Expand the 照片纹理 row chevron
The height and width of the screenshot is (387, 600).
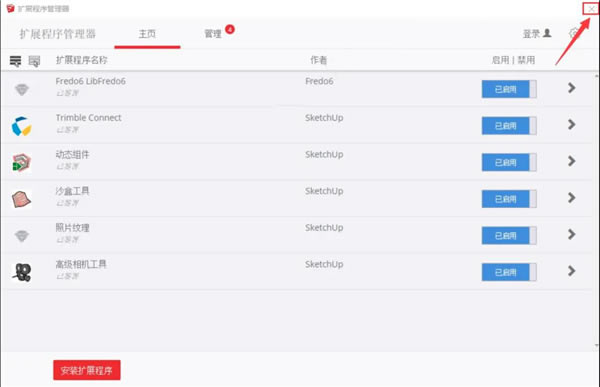click(572, 234)
